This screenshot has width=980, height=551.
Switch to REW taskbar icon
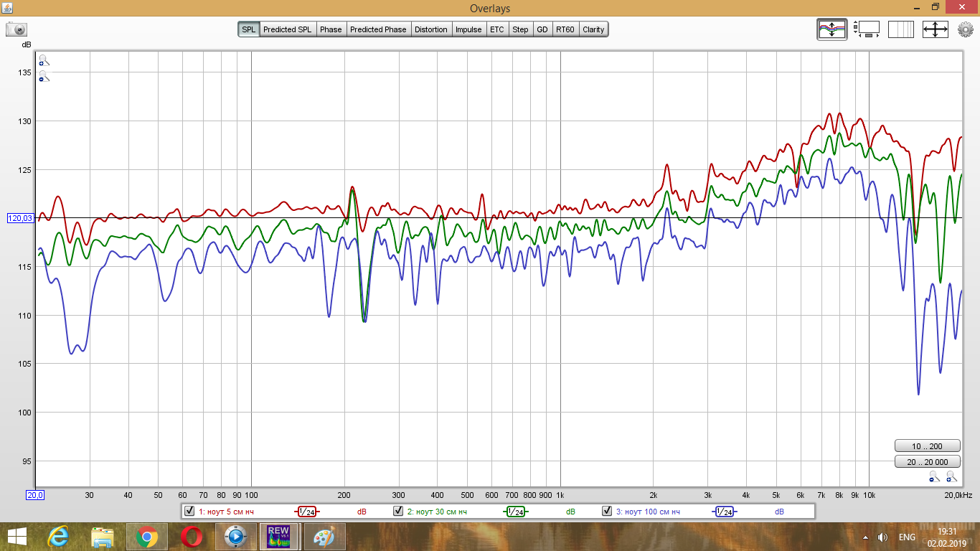[278, 537]
